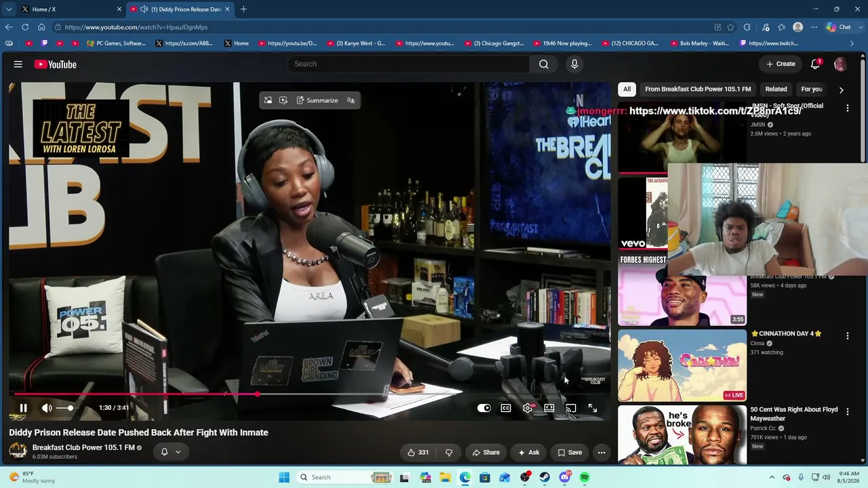Viewport: 868px width, 488px height.
Task: Open Breakfast Club Power 105.1 FM channel name
Action: [x=83, y=447]
